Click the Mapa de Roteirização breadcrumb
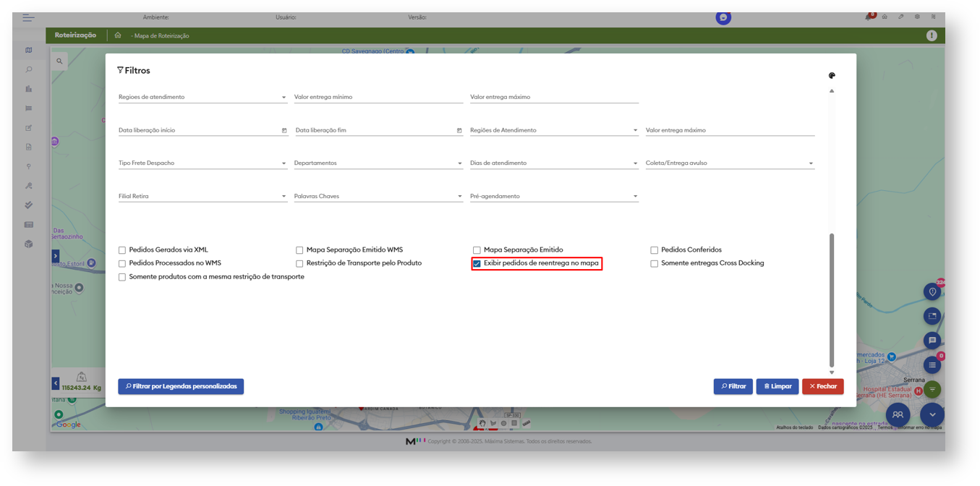The height and width of the screenshot is (486, 980). pos(161,35)
